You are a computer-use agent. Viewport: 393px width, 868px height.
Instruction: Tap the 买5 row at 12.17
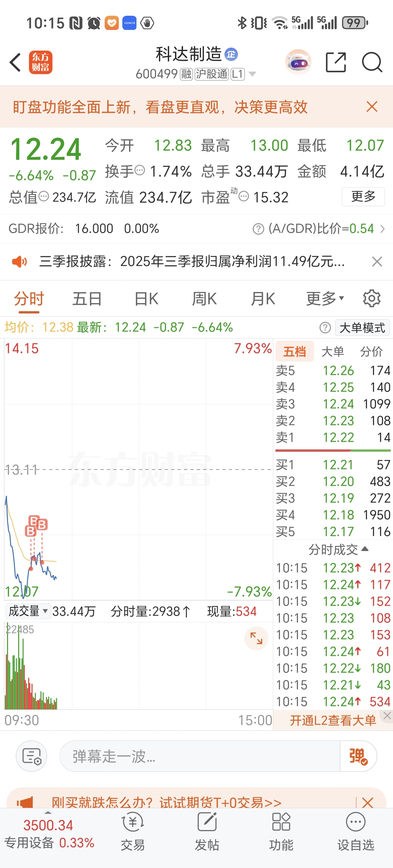point(333,532)
